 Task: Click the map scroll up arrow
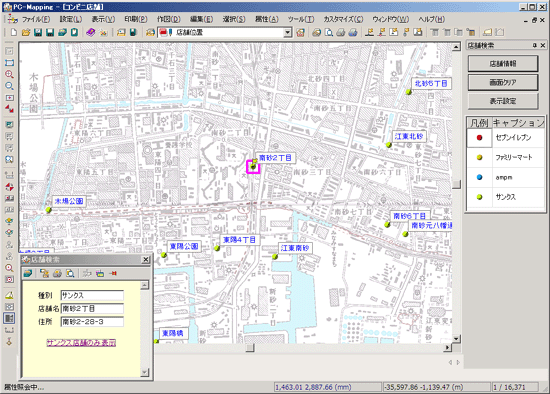pos(456,47)
